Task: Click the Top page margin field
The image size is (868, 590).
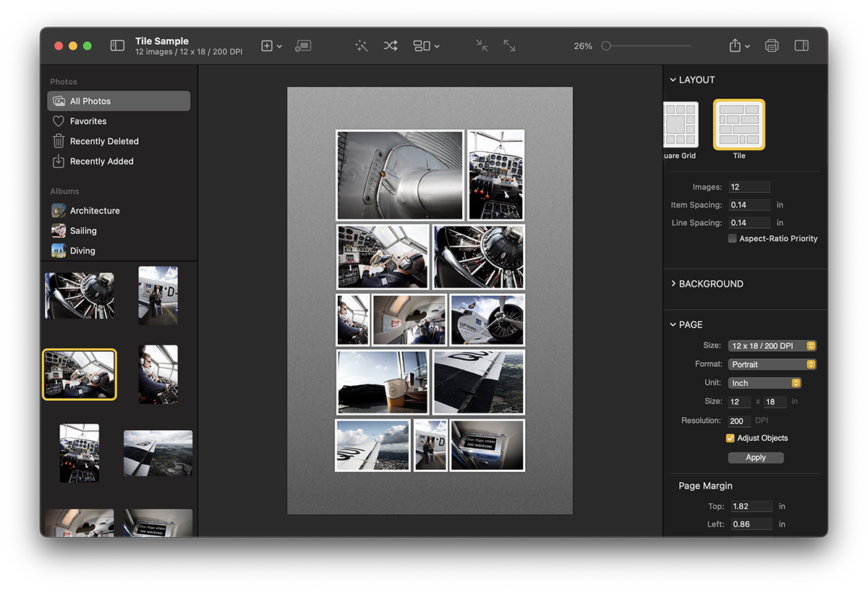Action: tap(752, 507)
